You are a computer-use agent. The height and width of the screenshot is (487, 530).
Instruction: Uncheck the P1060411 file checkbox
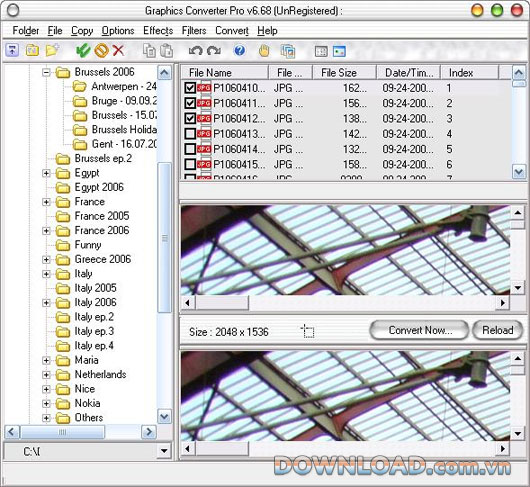tap(190, 103)
